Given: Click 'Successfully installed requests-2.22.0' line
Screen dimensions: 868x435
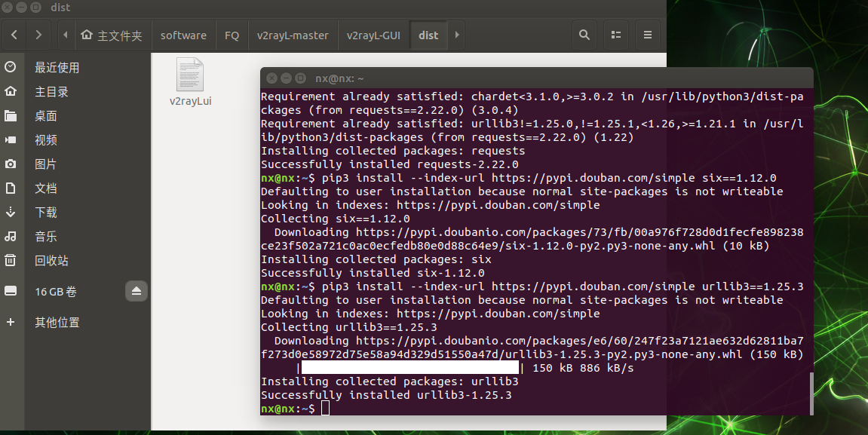Looking at the screenshot, I should 390,164.
